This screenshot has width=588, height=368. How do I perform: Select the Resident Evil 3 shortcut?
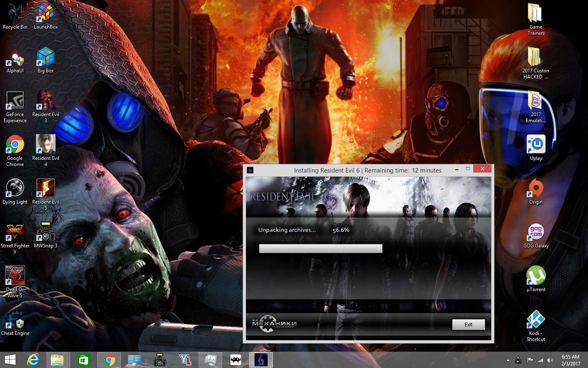[46, 107]
